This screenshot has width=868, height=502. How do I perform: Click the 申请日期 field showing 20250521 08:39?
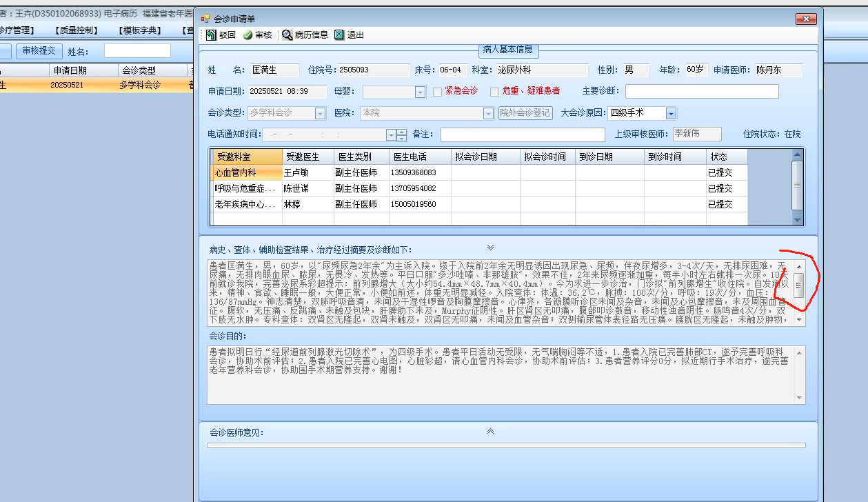tap(287, 91)
